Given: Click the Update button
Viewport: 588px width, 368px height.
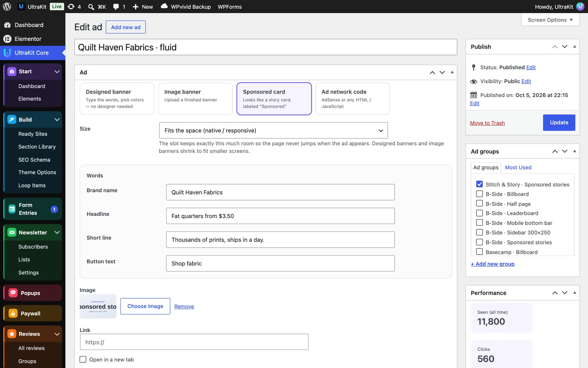Looking at the screenshot, I should tap(559, 123).
